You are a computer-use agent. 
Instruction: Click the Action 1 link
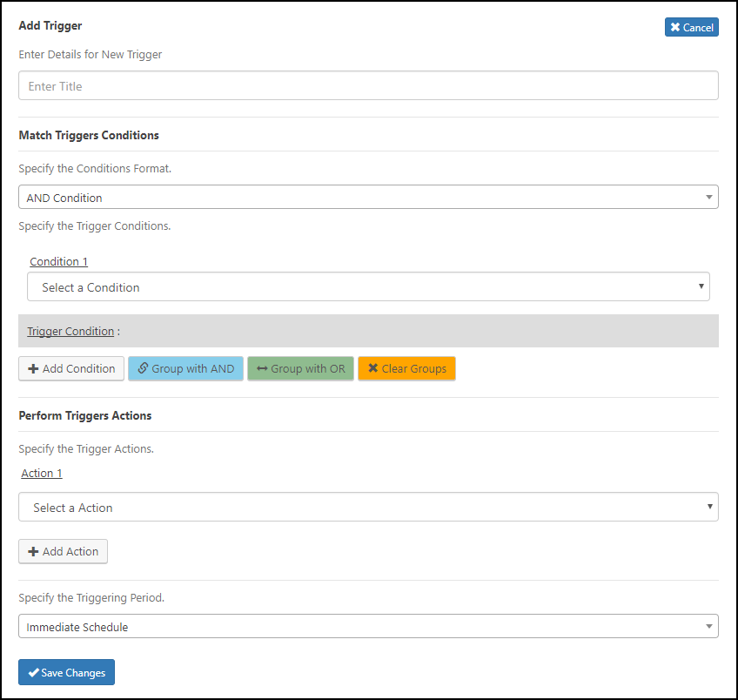42,474
